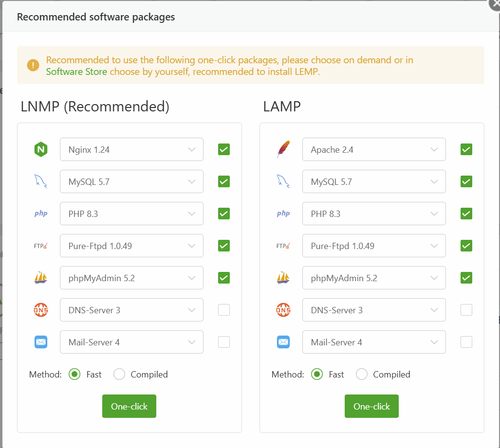500x448 pixels.
Task: Click the Nginx logo icon in LNMP
Action: pos(41,149)
